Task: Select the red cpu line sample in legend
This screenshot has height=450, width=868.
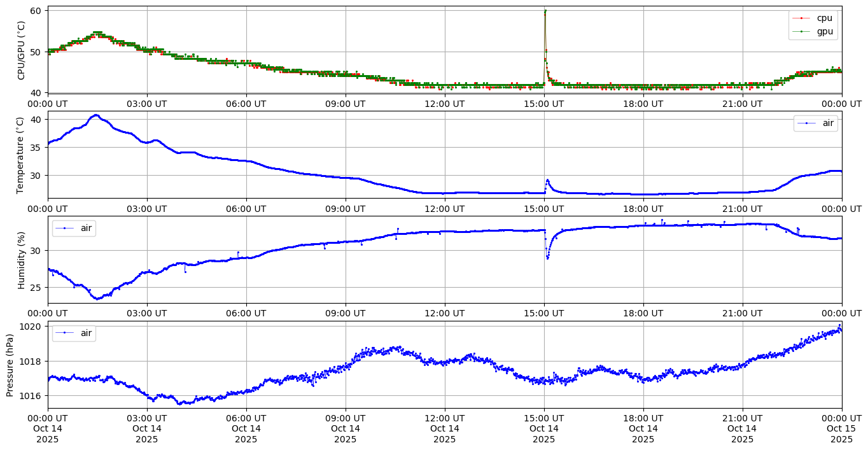Action: pos(801,18)
